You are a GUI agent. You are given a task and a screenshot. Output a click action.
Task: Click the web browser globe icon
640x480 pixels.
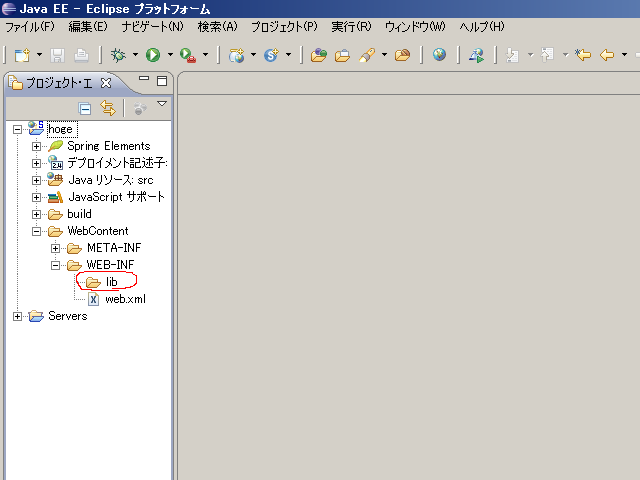point(440,55)
